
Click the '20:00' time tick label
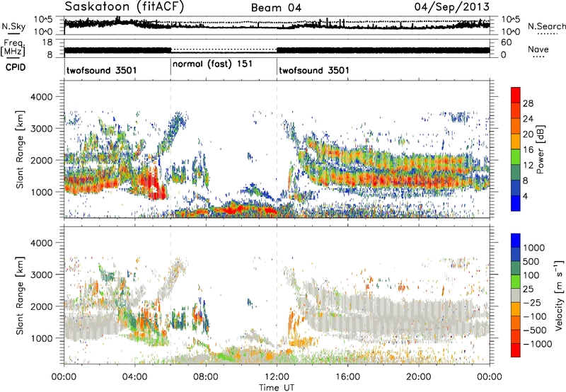click(418, 377)
